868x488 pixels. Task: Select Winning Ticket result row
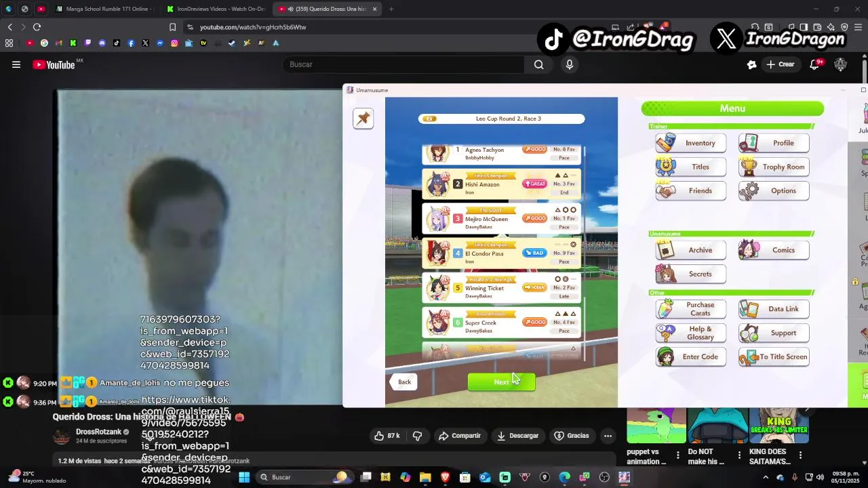tap(502, 288)
